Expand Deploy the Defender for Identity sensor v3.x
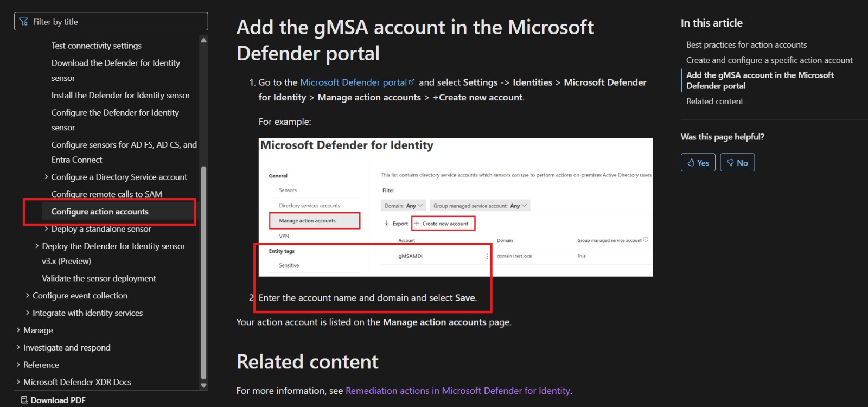 (x=37, y=246)
